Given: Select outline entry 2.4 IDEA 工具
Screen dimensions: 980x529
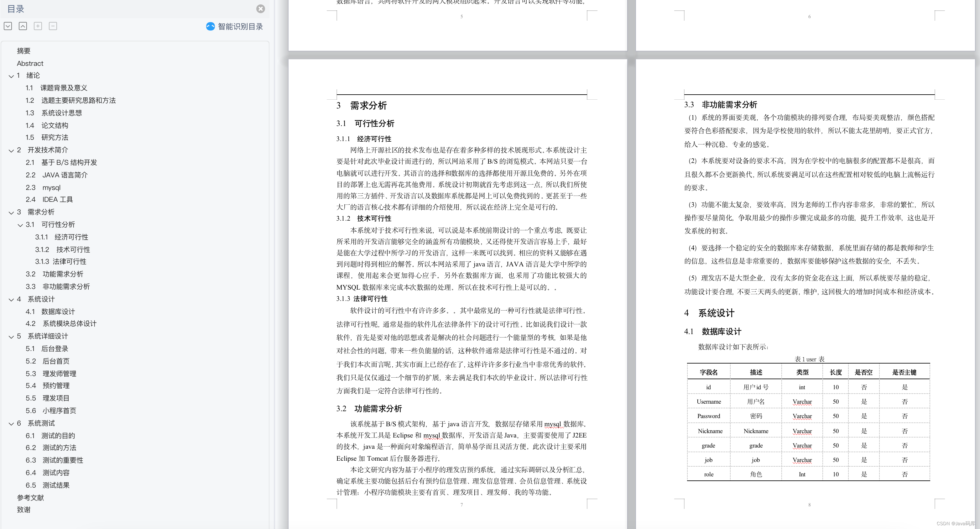Looking at the screenshot, I should click(49, 199).
